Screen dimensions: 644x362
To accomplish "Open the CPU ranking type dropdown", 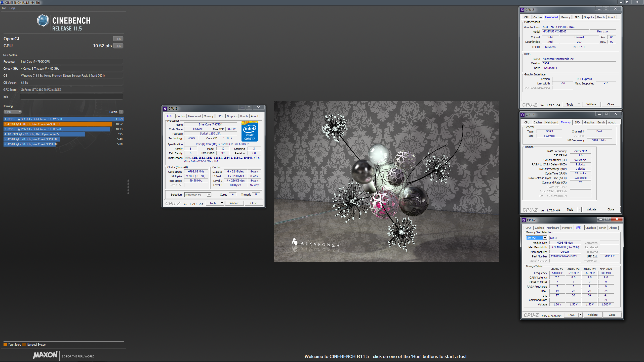I will 13,112.
